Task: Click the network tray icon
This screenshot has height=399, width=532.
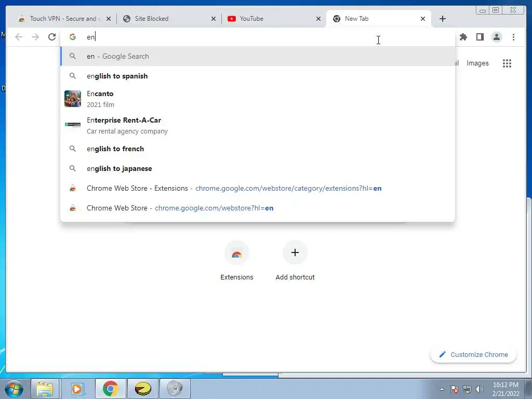Action: (x=467, y=389)
